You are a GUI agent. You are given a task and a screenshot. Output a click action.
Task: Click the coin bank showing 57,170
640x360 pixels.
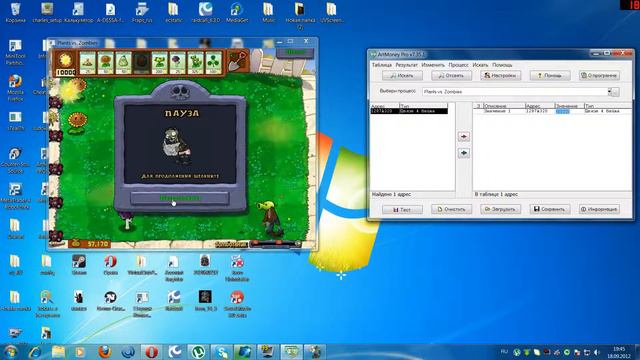[x=90, y=244]
